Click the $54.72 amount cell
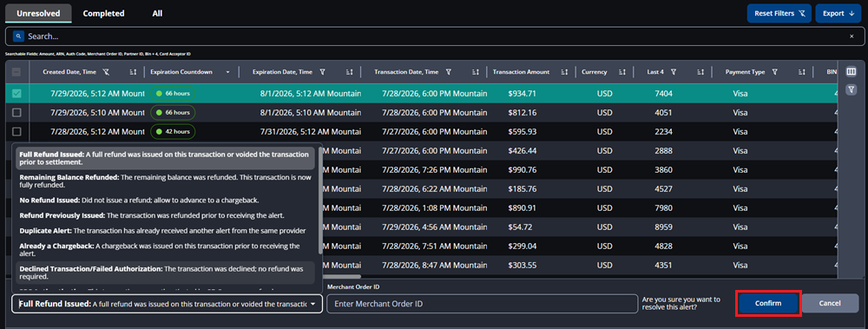Image resolution: width=868 pixels, height=329 pixels. coord(520,227)
